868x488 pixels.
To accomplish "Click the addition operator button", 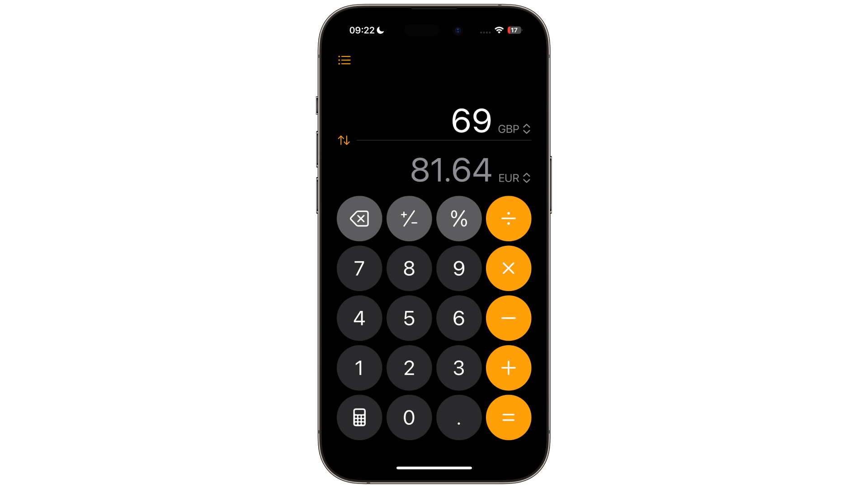I will point(508,368).
